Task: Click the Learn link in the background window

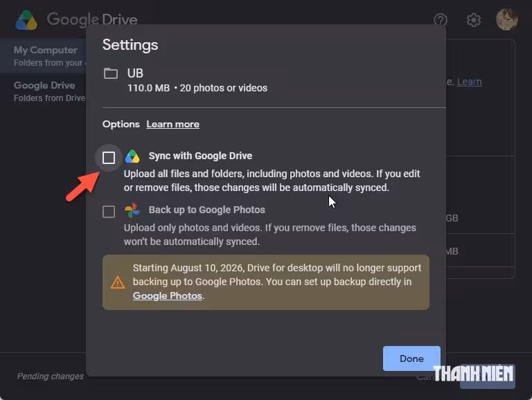Action: (469, 82)
